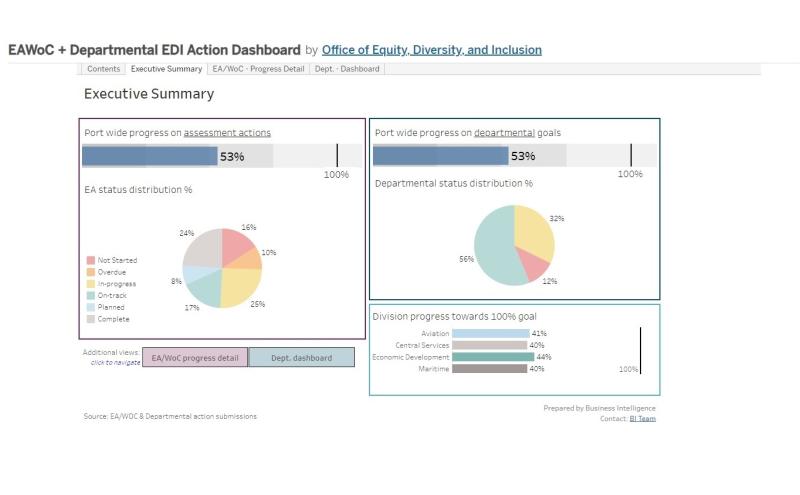The width and height of the screenshot is (800, 495).
Task: Click 'Port wide progress on departmental goals' title
Action: [468, 133]
